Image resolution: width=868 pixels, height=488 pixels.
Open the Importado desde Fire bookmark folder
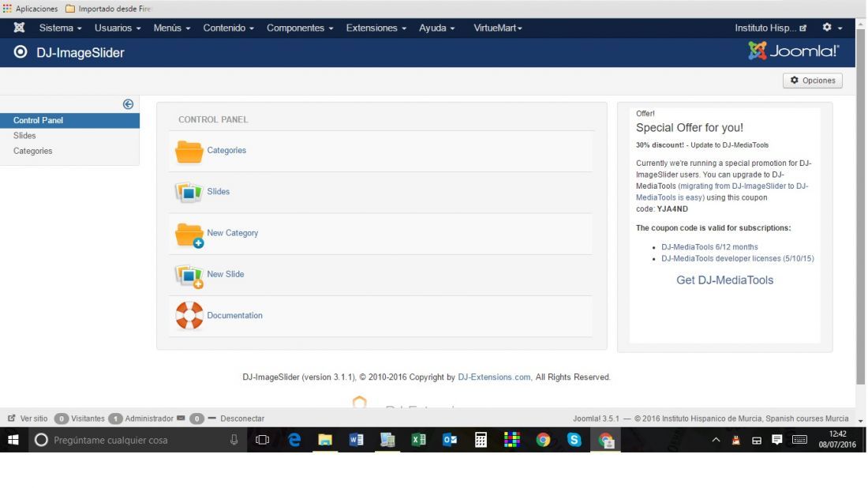[x=109, y=9]
